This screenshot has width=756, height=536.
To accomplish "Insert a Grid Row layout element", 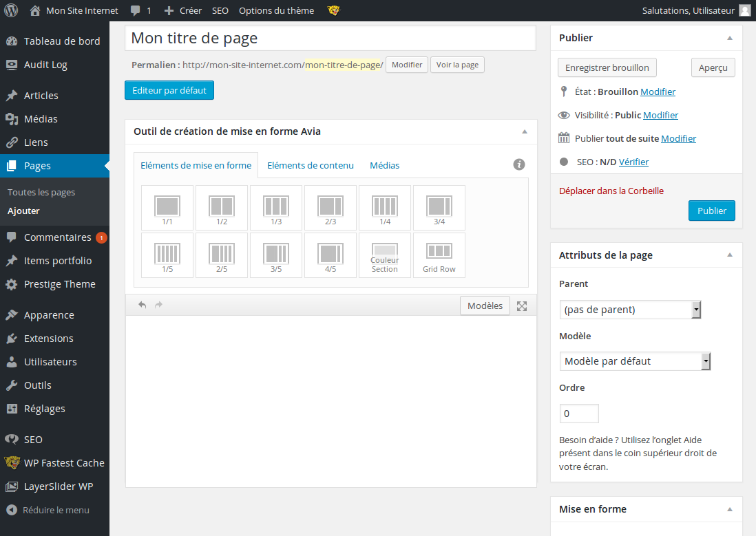I will click(439, 255).
